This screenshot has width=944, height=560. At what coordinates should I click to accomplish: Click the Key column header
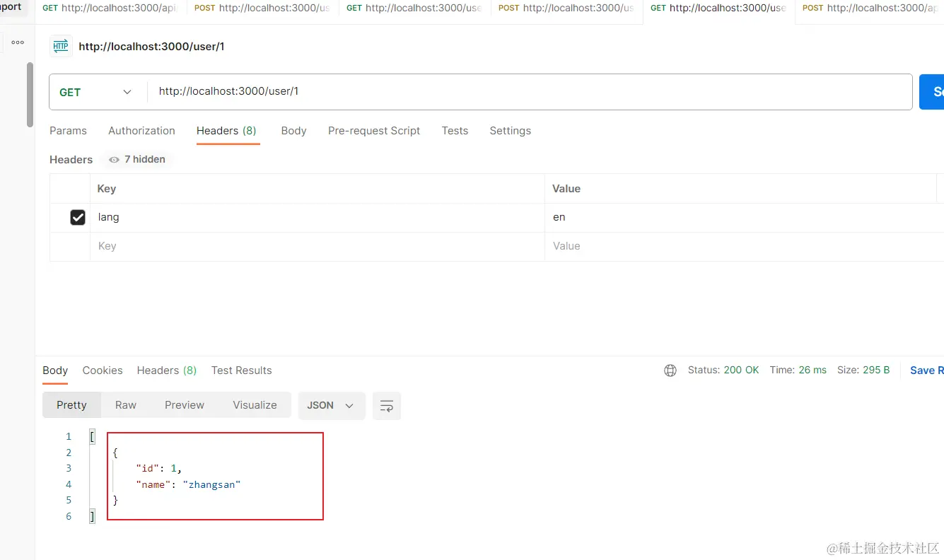317,189
